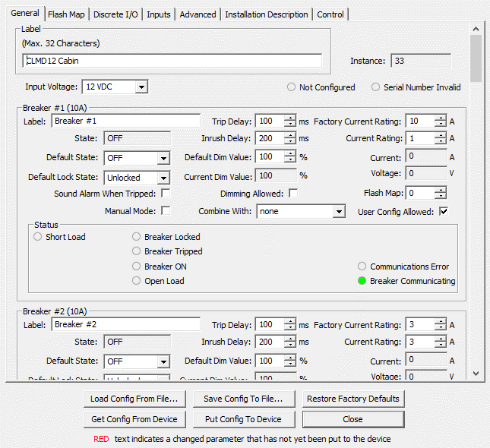Increase Breaker #2 Trip Delay value
Screen dimensions: 490x448
click(289, 321)
